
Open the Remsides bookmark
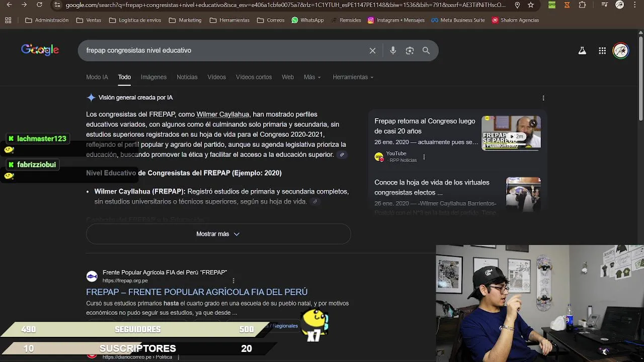346,20
